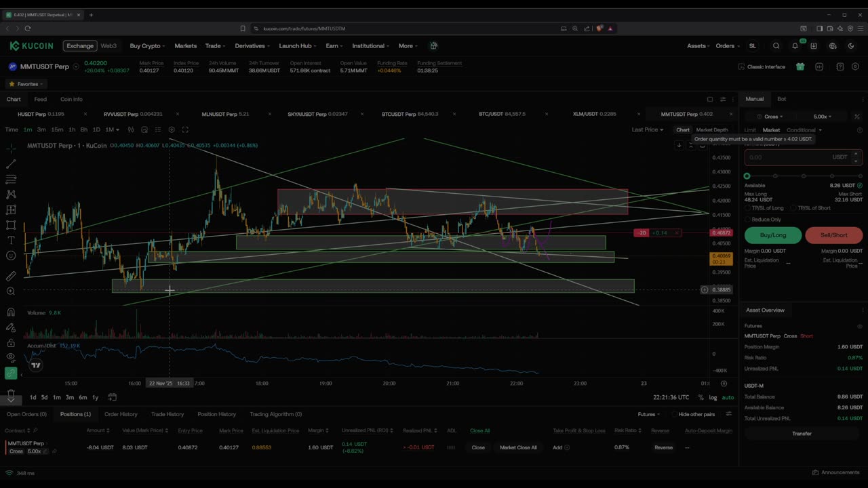Lock all drawing tools
Screen dimensions: 868x488
tap(11, 343)
